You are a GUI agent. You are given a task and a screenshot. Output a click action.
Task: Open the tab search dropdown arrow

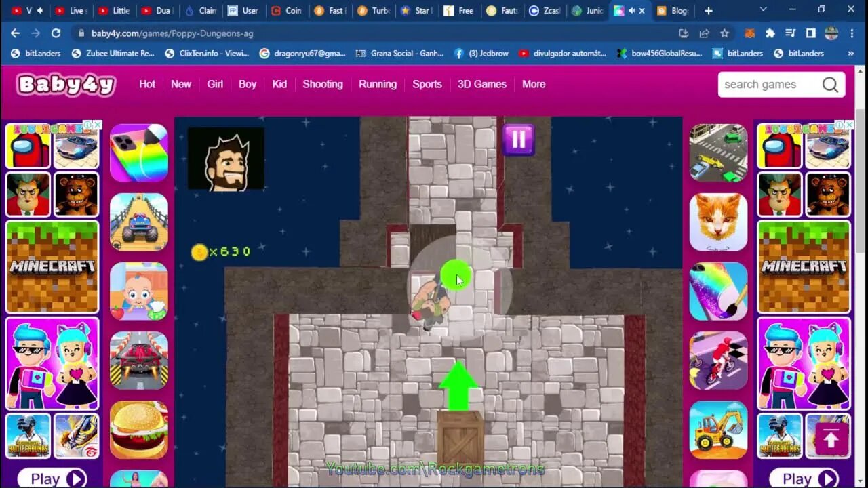pyautogui.click(x=764, y=9)
